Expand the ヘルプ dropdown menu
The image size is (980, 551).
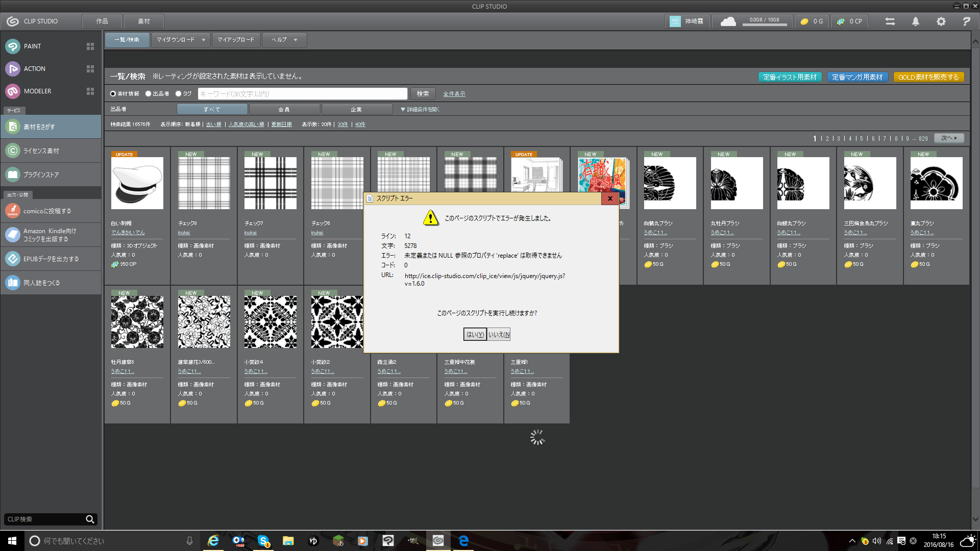point(284,40)
